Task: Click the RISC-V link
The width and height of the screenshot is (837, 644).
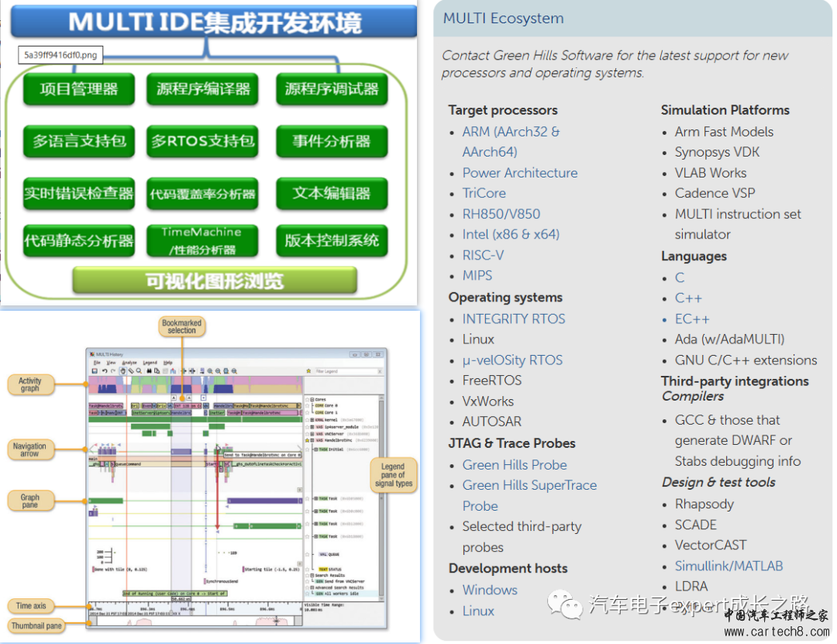Action: click(483, 255)
